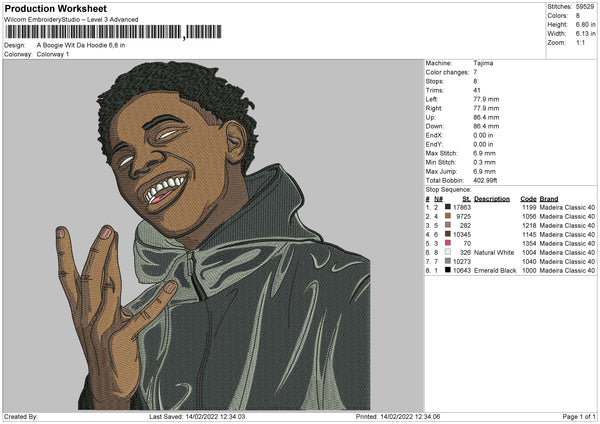Image resolution: width=600 pixels, height=424 pixels.
Task: Select thread code '1000'
Action: pyautogui.click(x=529, y=270)
